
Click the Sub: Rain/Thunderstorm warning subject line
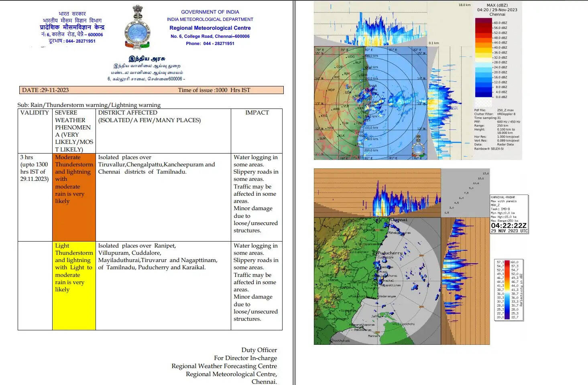pyautogui.click(x=89, y=105)
